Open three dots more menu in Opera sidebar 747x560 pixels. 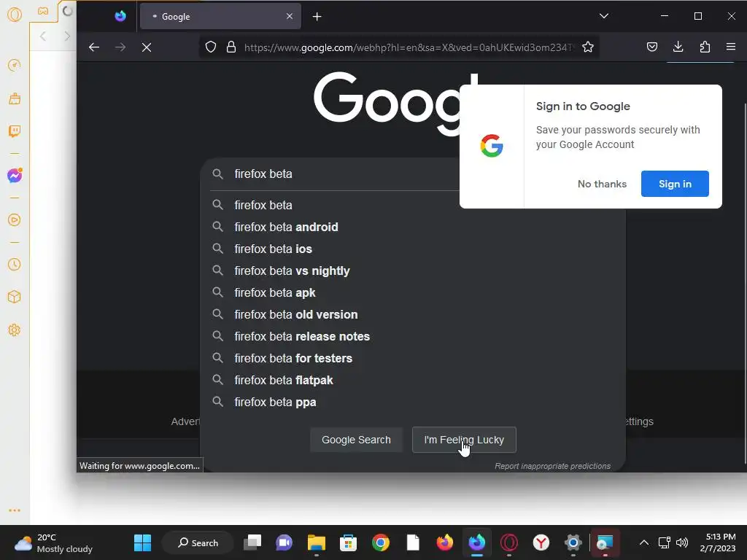pos(15,510)
